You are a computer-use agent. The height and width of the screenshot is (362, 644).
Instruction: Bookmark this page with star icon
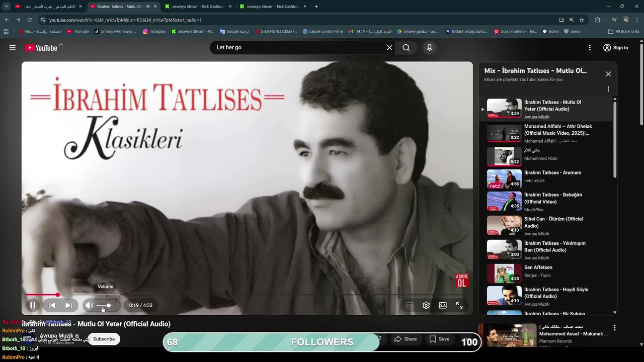coord(582,20)
